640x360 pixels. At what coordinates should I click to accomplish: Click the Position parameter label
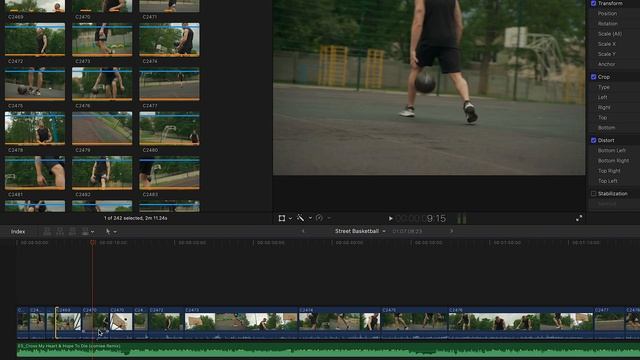tap(607, 13)
